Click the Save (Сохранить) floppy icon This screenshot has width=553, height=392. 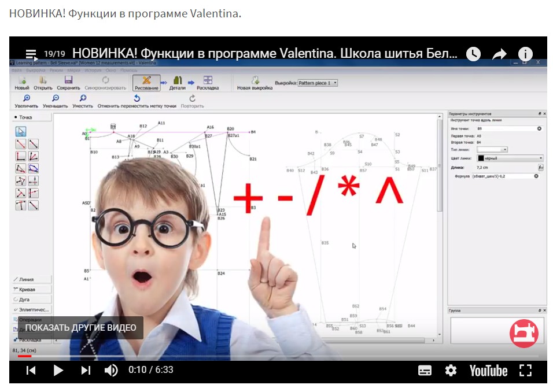pyautogui.click(x=68, y=80)
